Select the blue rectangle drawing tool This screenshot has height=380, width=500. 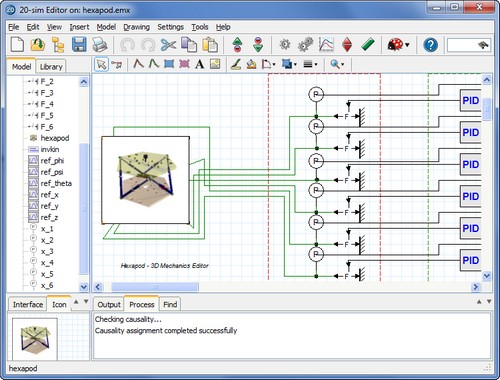tap(169, 64)
